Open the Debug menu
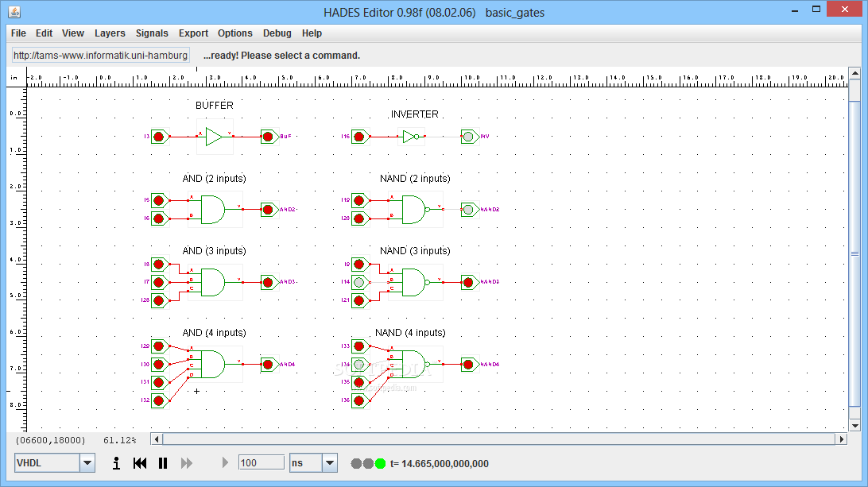868x487 pixels. pyautogui.click(x=277, y=33)
